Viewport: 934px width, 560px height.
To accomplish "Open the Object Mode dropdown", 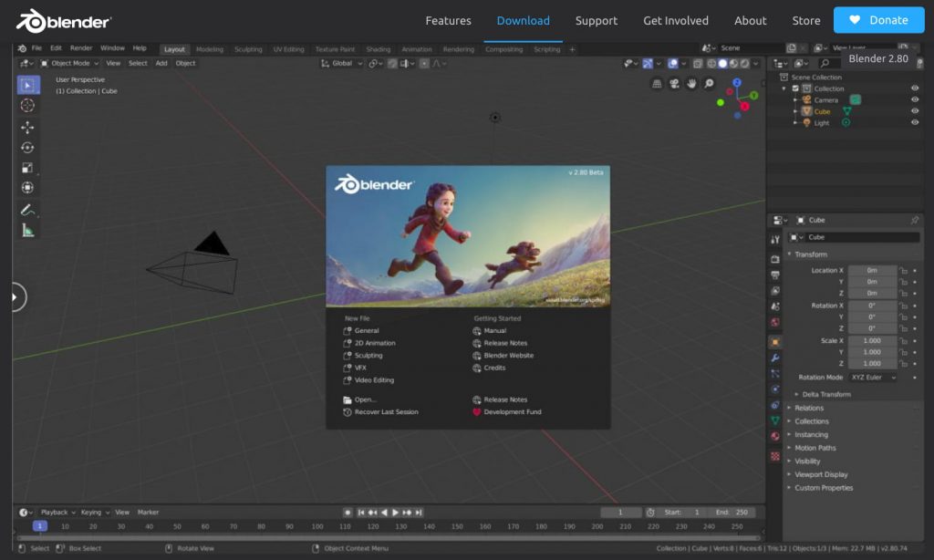I will pyautogui.click(x=69, y=63).
